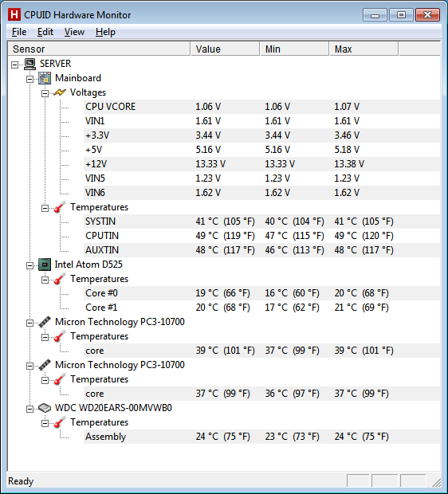This screenshot has width=448, height=494.
Task: Click the second Micron Technology memory module icon
Action: (x=45, y=365)
